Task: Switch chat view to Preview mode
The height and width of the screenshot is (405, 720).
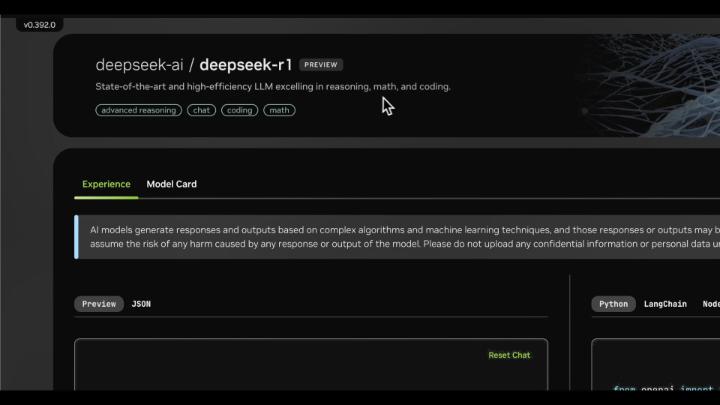Action: pos(99,304)
